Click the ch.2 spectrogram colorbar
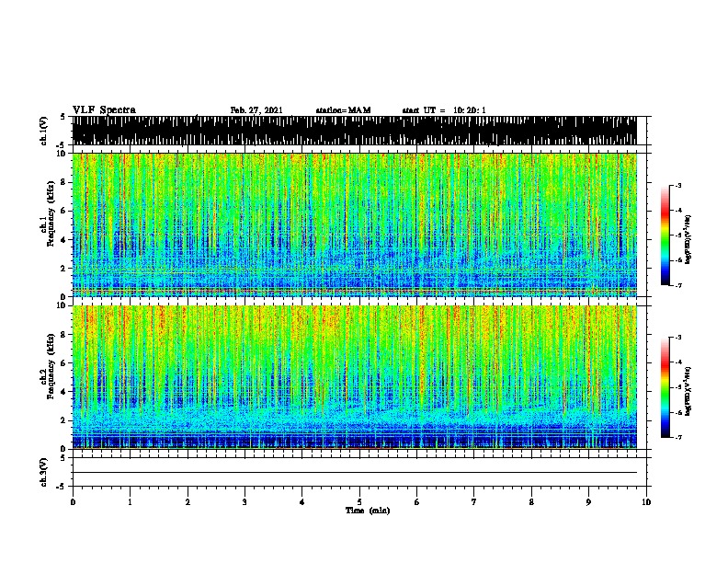The height and width of the screenshot is (563, 728). (665, 387)
